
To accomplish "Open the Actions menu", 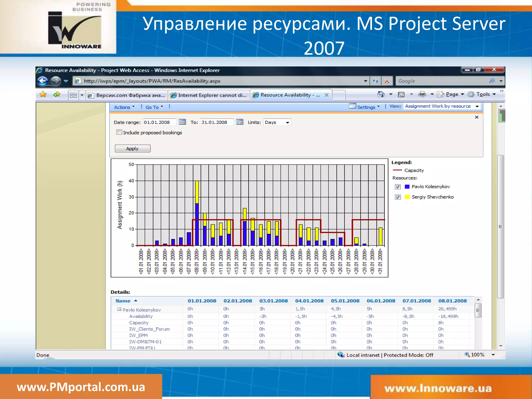I will tap(124, 107).
